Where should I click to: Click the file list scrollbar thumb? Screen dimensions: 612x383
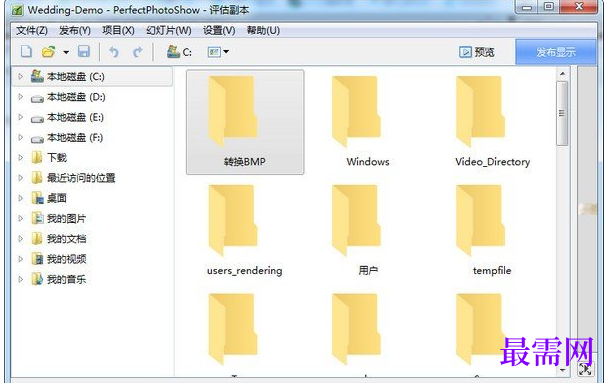[x=562, y=113]
